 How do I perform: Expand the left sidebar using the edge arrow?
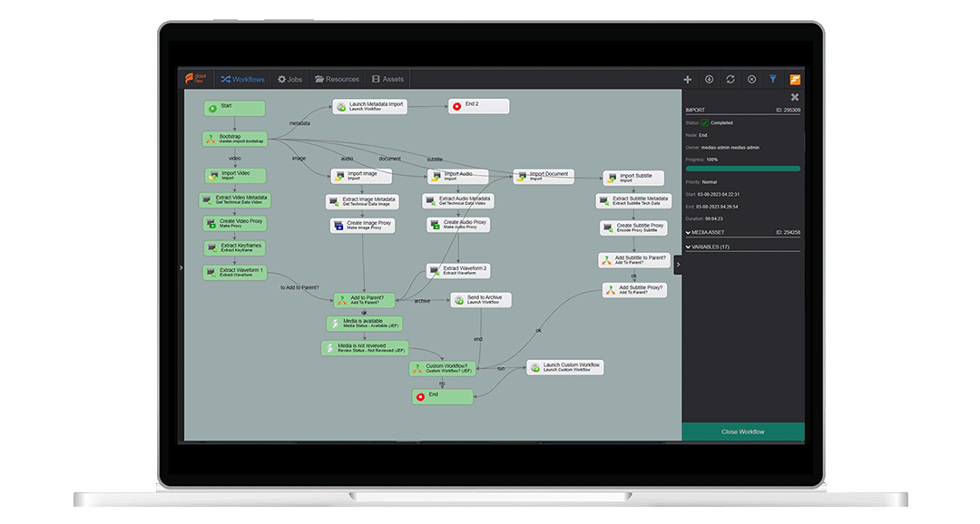tap(181, 267)
